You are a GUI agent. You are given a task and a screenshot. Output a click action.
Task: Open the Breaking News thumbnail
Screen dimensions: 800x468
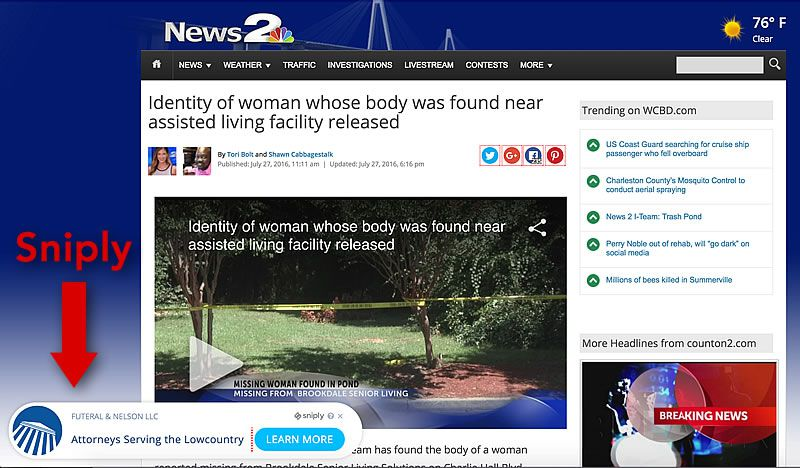click(x=679, y=413)
